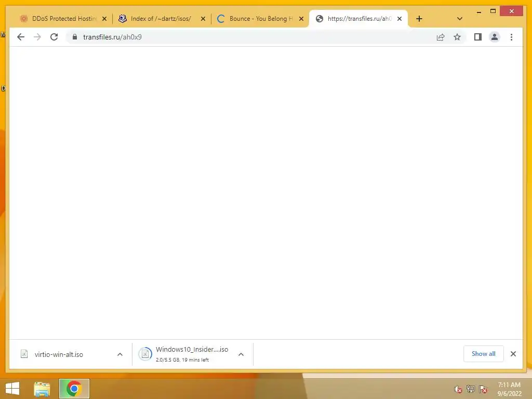Close the downloads bar
This screenshot has width=532, height=399.
tap(513, 354)
